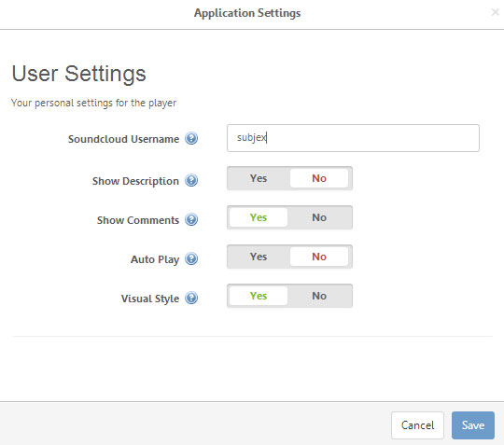Click the Soundcloud Username label
The image size is (504, 445).
pyautogui.click(x=123, y=139)
